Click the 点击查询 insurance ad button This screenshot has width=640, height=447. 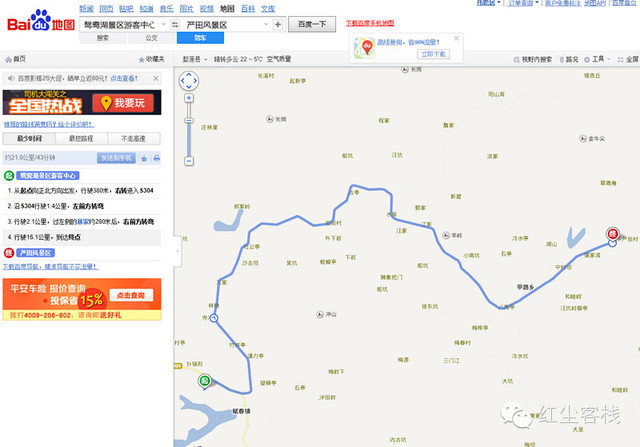[x=131, y=295]
